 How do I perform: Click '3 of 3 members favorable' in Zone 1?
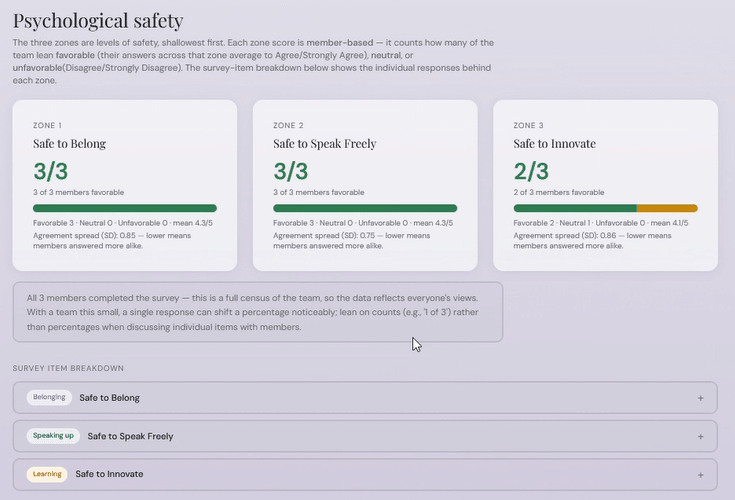[x=78, y=192]
